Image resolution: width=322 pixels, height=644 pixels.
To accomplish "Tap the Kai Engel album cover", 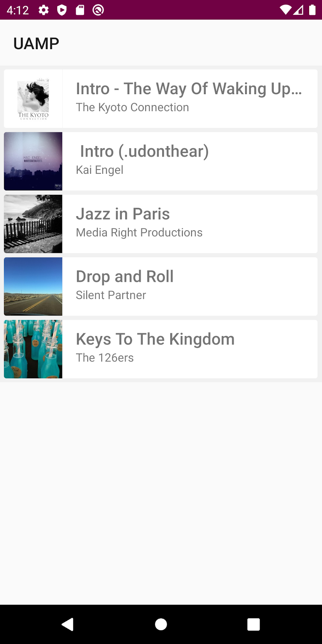I will pyautogui.click(x=33, y=161).
